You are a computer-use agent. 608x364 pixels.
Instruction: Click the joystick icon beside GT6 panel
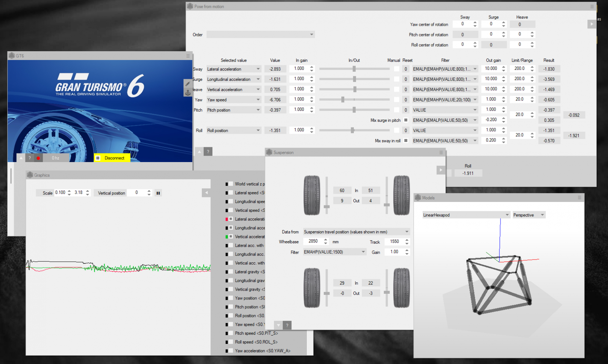click(188, 93)
